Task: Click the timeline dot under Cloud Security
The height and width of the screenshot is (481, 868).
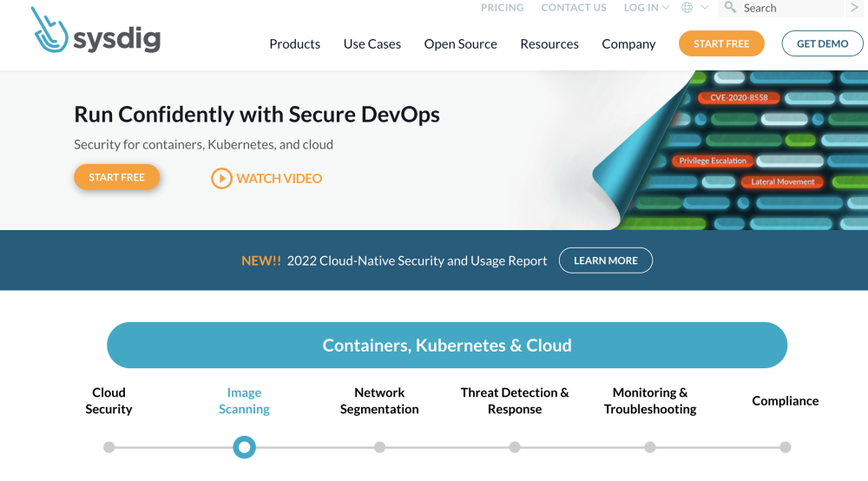Action: (109, 447)
